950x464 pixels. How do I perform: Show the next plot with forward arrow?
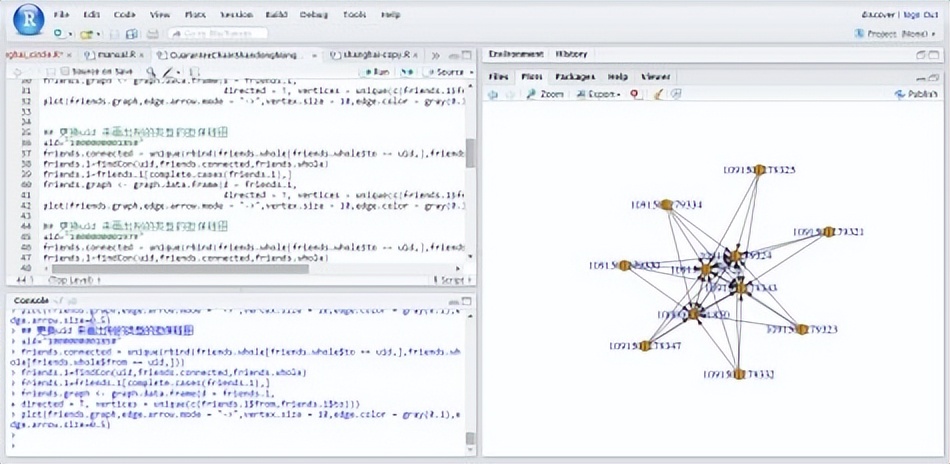(510, 94)
